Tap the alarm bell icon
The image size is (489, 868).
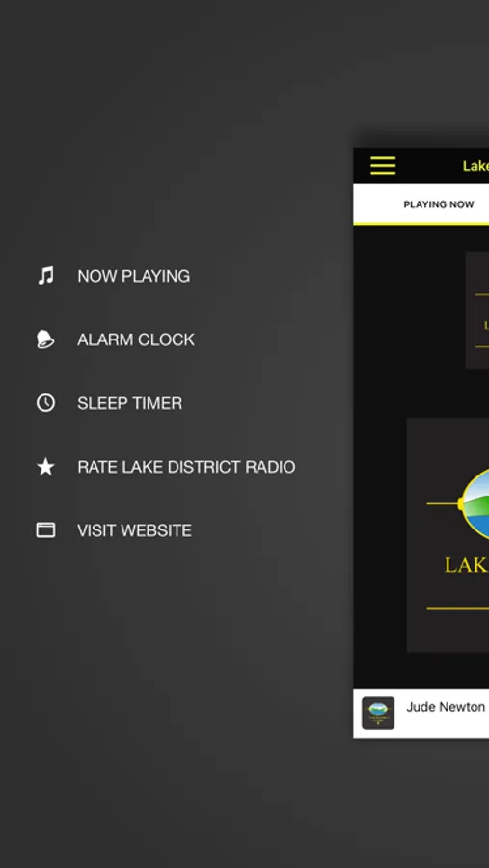(45, 339)
